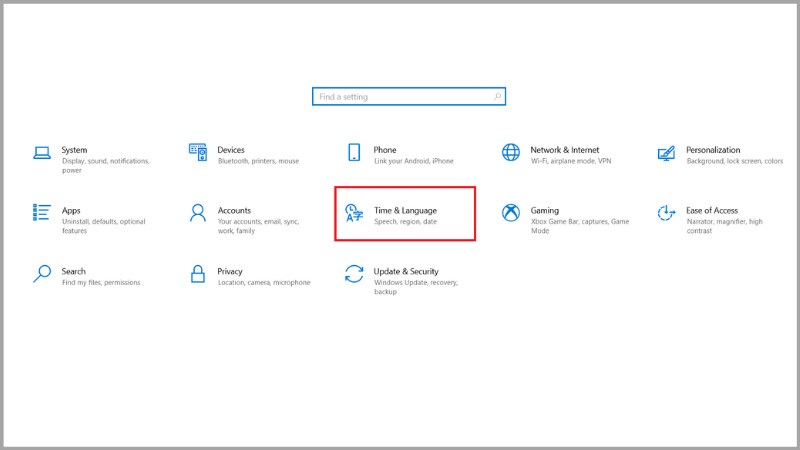The width and height of the screenshot is (800, 450).
Task: Open Gaming via the Xbox icon
Action: pyautogui.click(x=511, y=213)
